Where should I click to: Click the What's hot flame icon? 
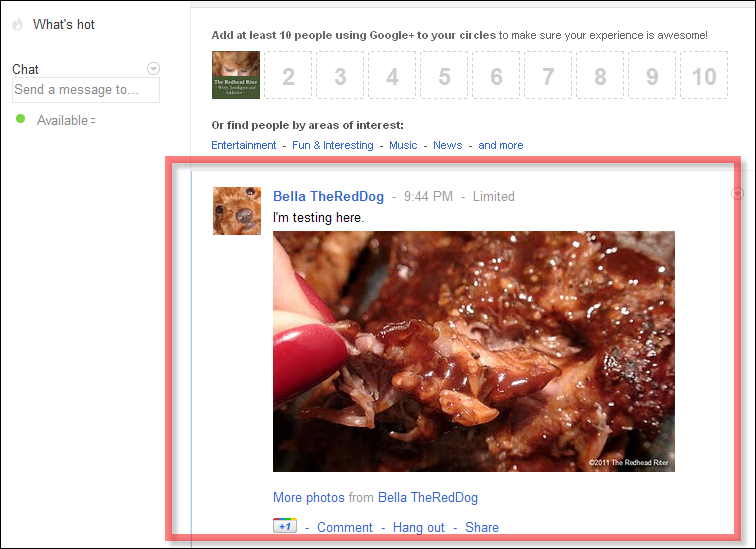(x=19, y=24)
